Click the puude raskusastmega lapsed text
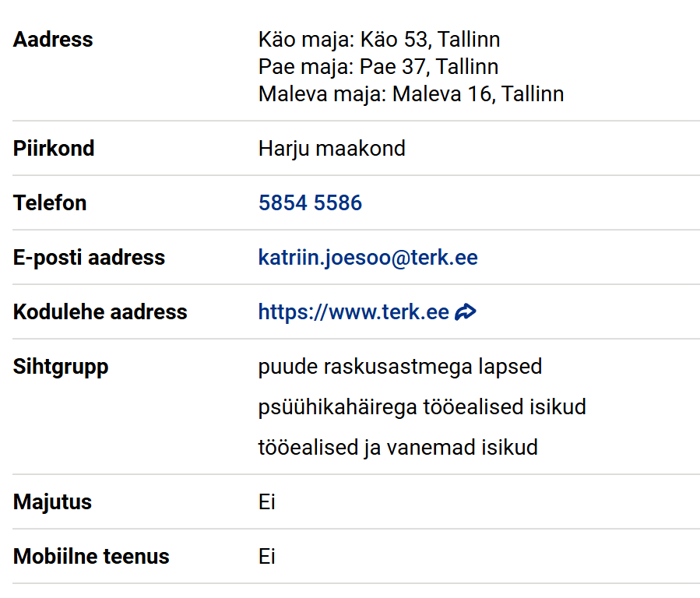This screenshot has height=598, width=700. pos(399,367)
